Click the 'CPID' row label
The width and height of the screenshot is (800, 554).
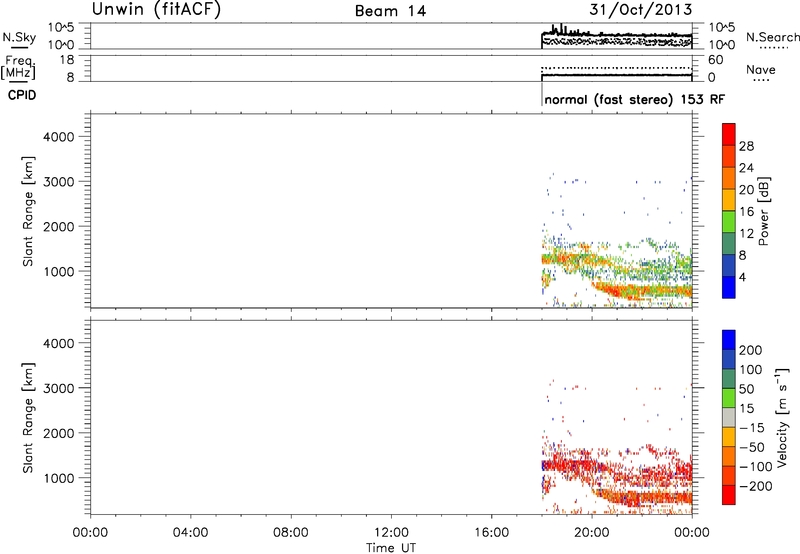(22, 95)
